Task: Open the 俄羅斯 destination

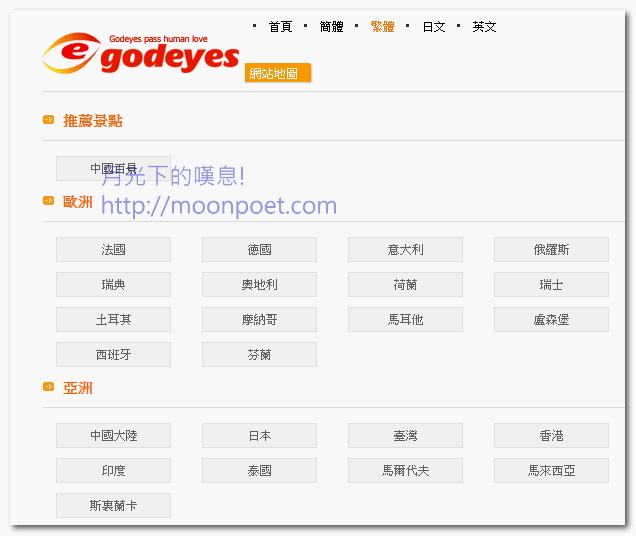Action: [551, 249]
